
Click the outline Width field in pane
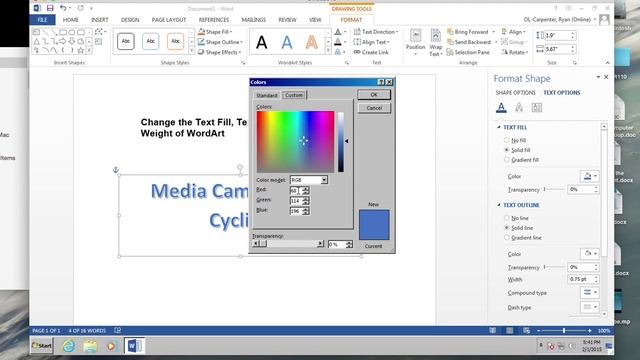(584, 279)
